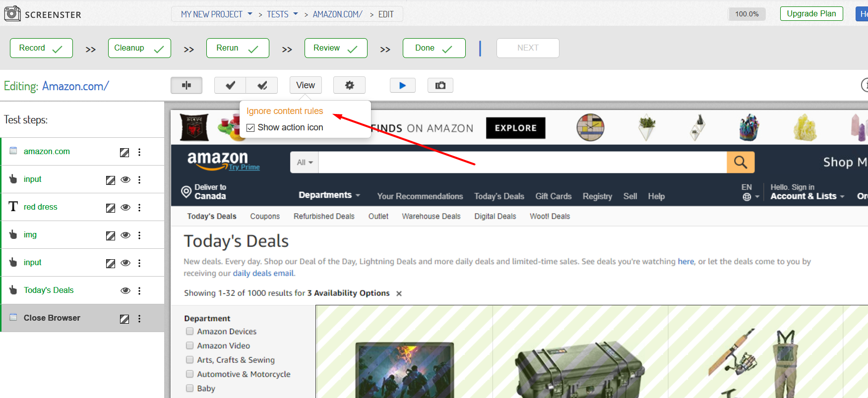Check the Amazon Devices department box
This screenshot has width=868, height=398.
(x=189, y=331)
